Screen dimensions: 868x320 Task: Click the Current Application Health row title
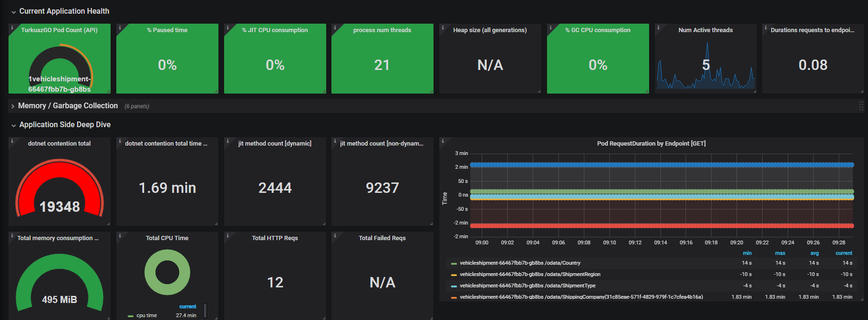[64, 11]
